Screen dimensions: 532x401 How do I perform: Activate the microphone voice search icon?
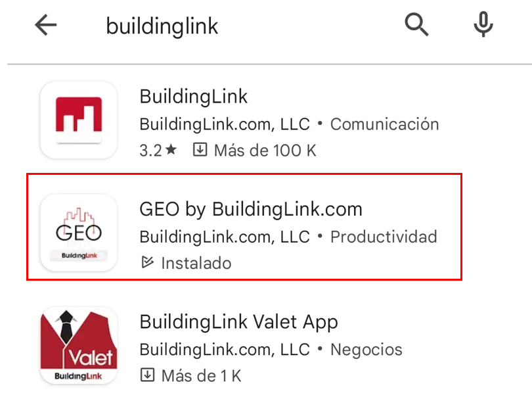483,24
